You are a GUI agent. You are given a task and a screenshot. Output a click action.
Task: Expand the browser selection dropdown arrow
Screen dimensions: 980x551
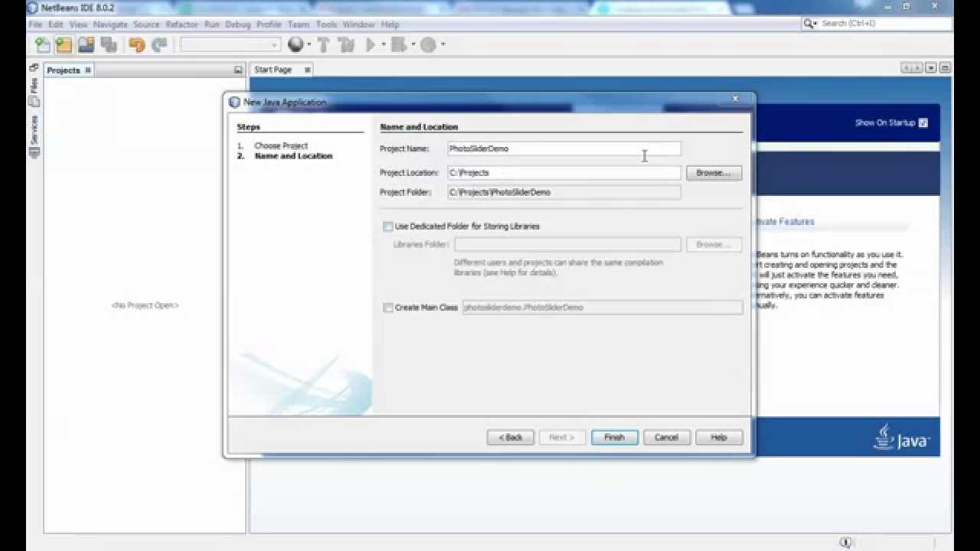coord(309,45)
